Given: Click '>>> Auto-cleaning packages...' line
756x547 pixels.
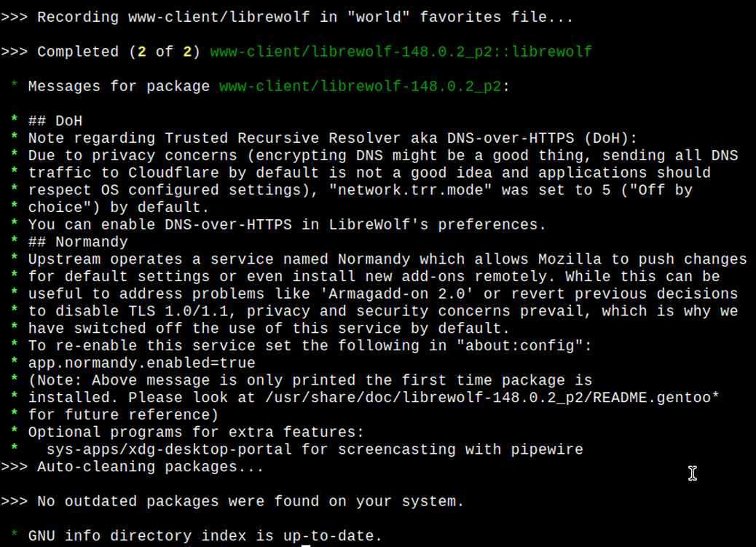Looking at the screenshot, I should tap(132, 466).
